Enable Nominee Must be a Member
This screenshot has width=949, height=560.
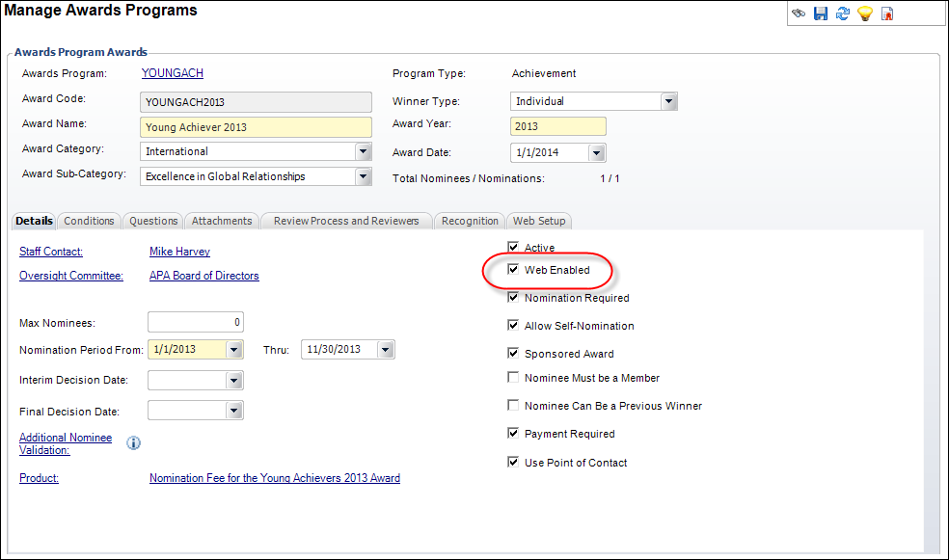point(513,378)
